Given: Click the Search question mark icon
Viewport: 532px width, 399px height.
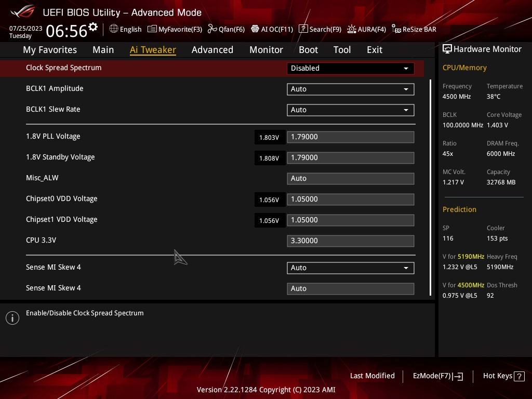Looking at the screenshot, I should point(303,29).
